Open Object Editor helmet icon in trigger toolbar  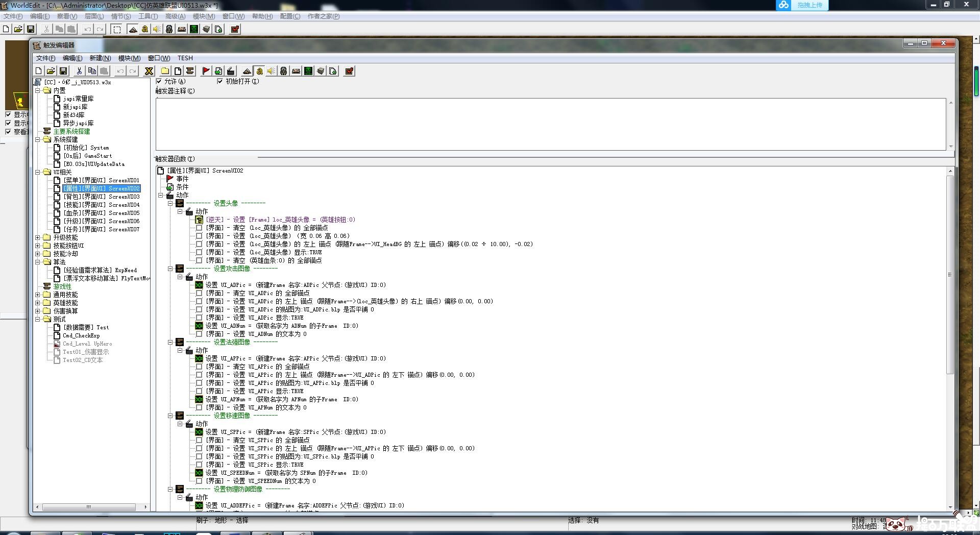coord(283,71)
